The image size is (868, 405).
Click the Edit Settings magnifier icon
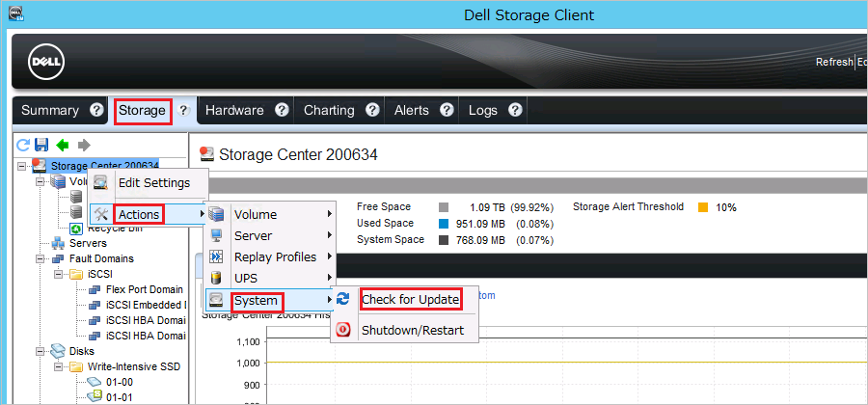click(100, 182)
